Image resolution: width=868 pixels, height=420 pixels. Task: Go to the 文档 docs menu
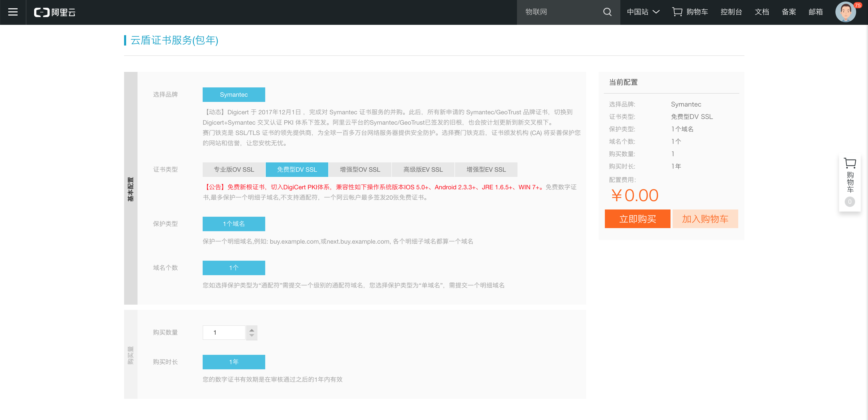click(762, 12)
